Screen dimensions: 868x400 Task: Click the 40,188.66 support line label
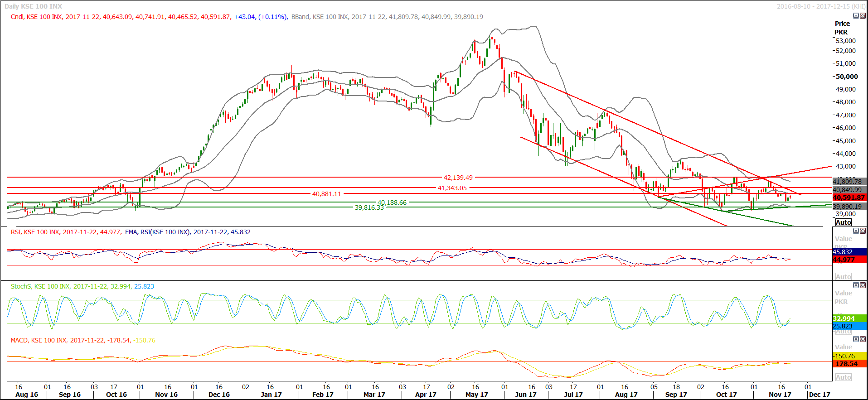click(x=392, y=202)
